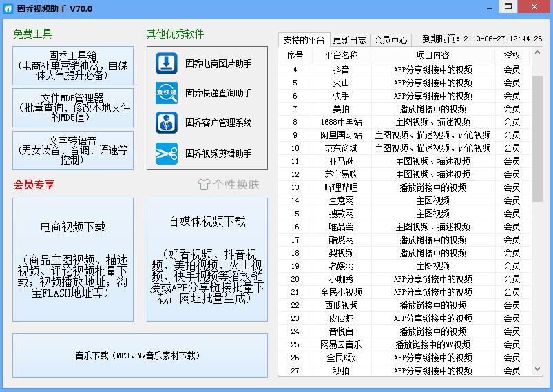Image resolution: width=553 pixels, height=392 pixels.
Task: Click the shirt icon beside 个性换肤
Action: [x=205, y=184]
